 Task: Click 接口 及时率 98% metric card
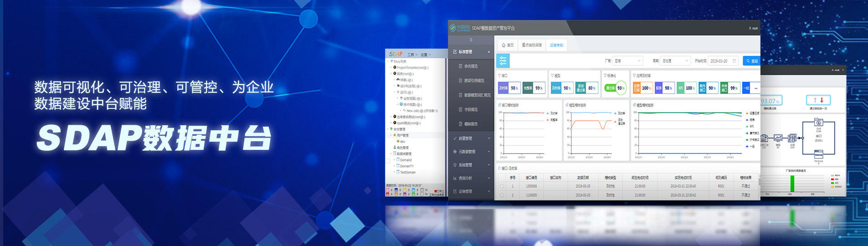pyautogui.click(x=508, y=88)
